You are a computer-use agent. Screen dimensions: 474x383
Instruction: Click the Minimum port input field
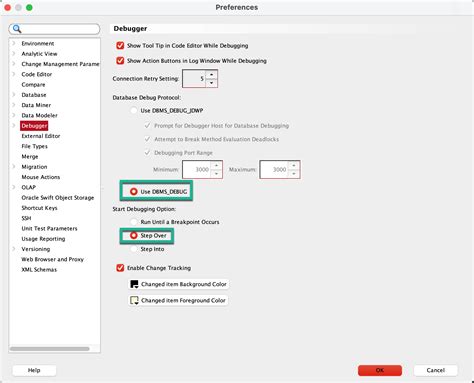click(197, 170)
